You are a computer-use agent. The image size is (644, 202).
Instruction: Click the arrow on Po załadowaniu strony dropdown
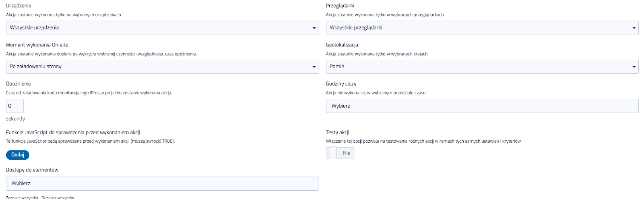tap(314, 67)
